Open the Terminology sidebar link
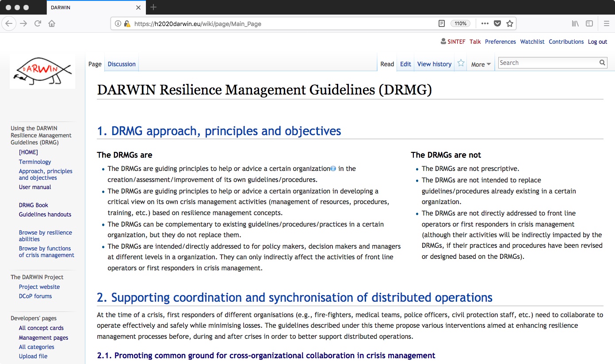615x364 pixels. coord(35,162)
